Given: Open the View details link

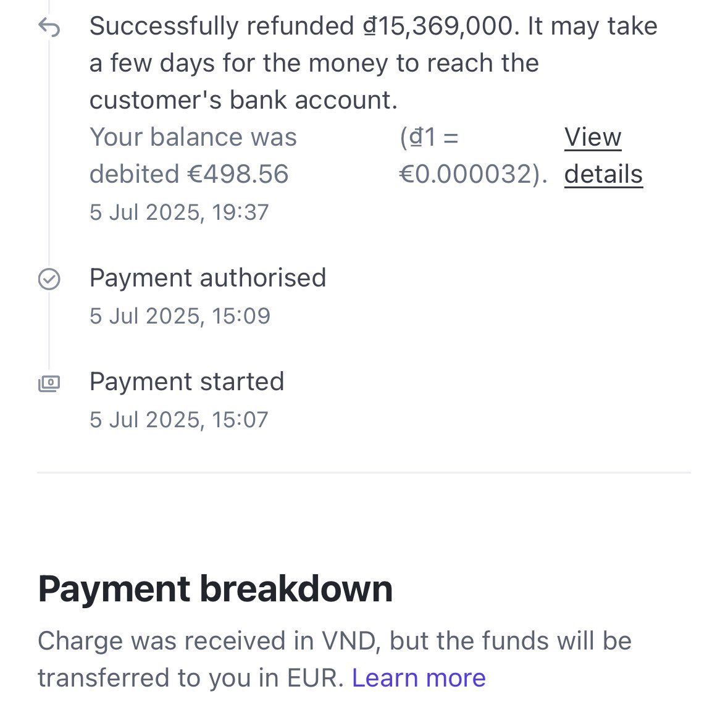Looking at the screenshot, I should pos(603,156).
